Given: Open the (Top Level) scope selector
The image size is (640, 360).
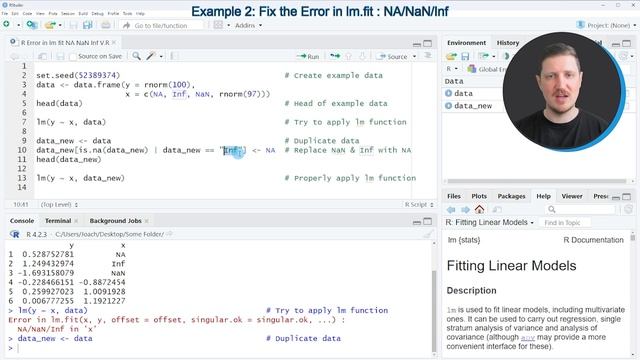Looking at the screenshot, I should click(x=59, y=204).
